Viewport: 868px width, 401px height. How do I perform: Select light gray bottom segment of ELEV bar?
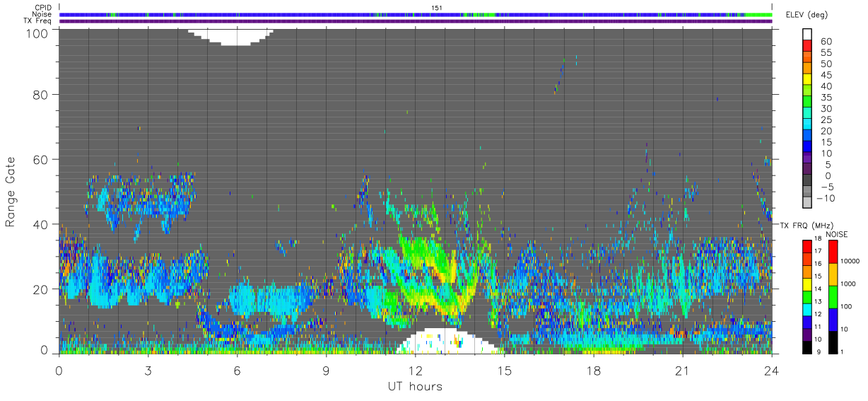click(x=807, y=201)
